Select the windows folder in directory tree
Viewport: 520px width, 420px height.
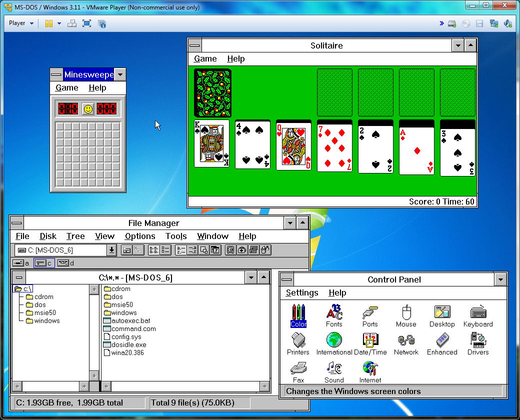point(46,321)
